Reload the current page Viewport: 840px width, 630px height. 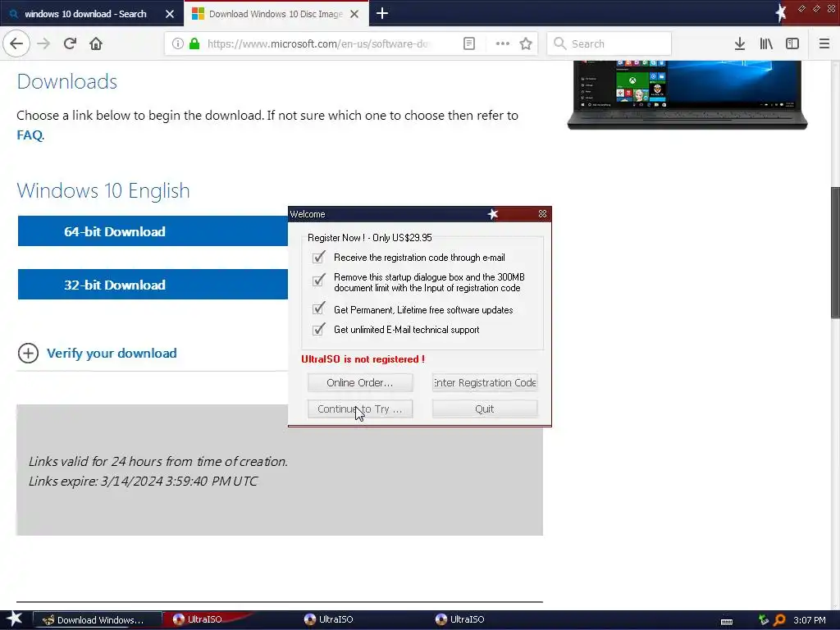[70, 43]
